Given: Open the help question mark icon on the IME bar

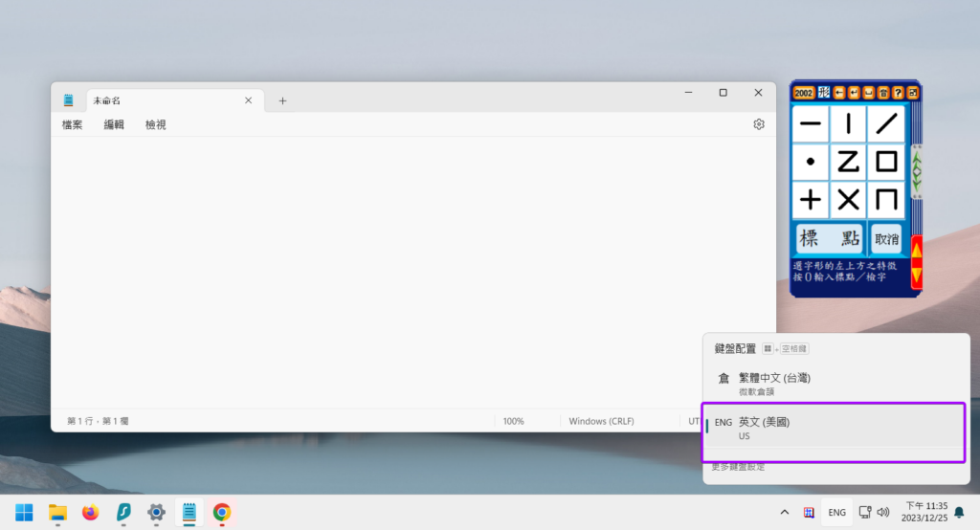Looking at the screenshot, I should [x=898, y=93].
